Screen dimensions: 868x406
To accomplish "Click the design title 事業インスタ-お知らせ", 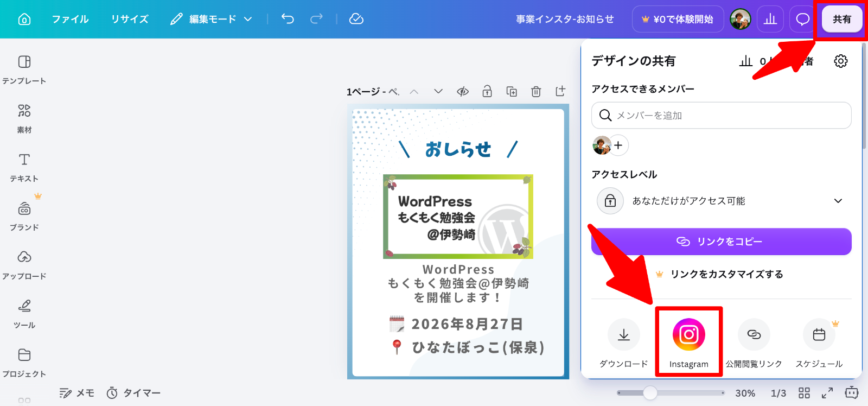I will [565, 20].
